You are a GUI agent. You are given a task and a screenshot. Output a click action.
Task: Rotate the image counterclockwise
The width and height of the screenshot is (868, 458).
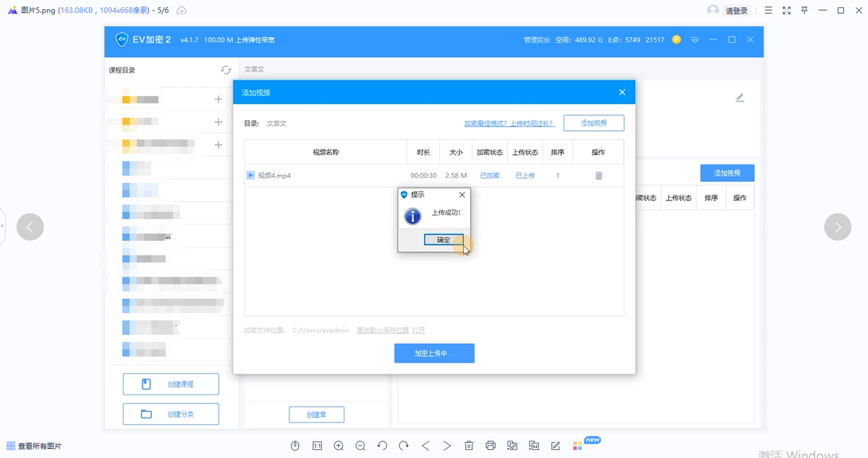(382, 446)
